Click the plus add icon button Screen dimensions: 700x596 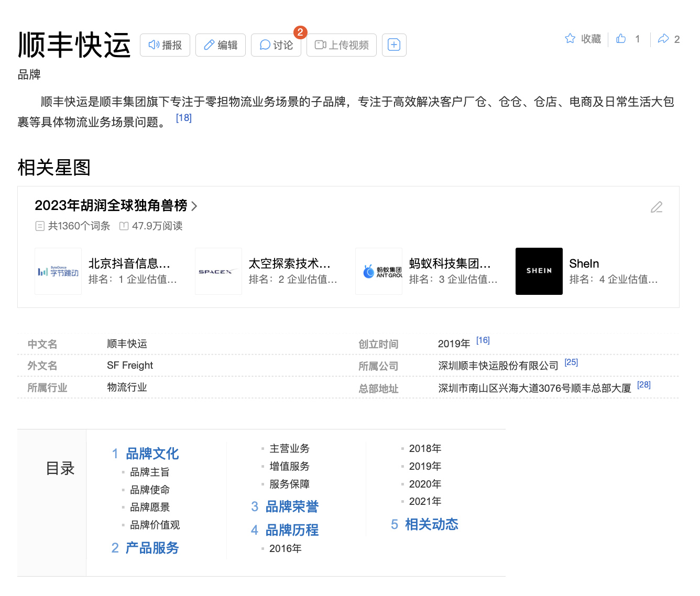tap(394, 45)
